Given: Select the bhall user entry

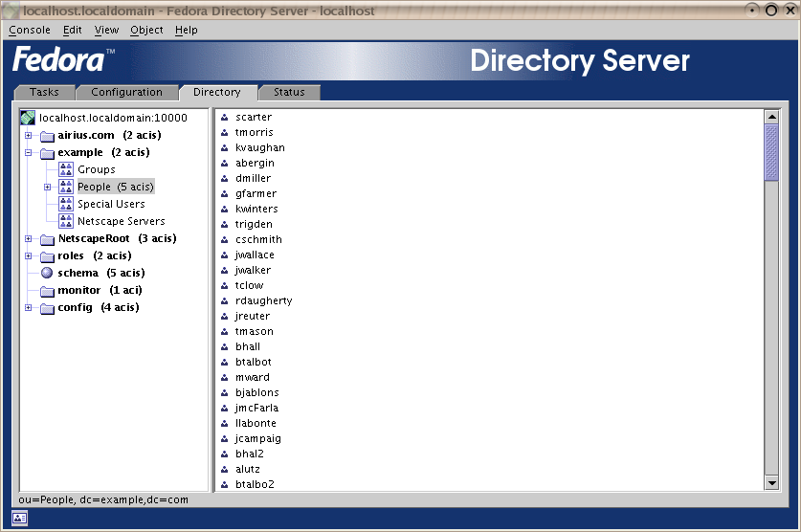Looking at the screenshot, I should pos(248,347).
